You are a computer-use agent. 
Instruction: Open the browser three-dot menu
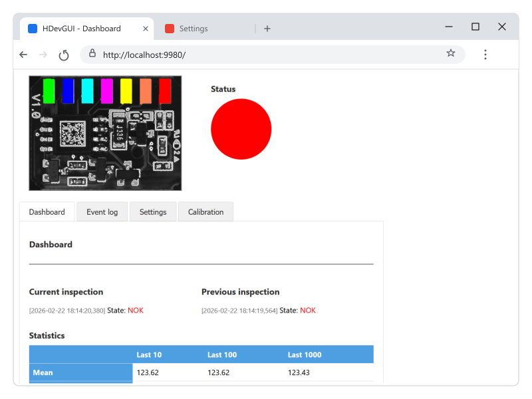point(485,55)
